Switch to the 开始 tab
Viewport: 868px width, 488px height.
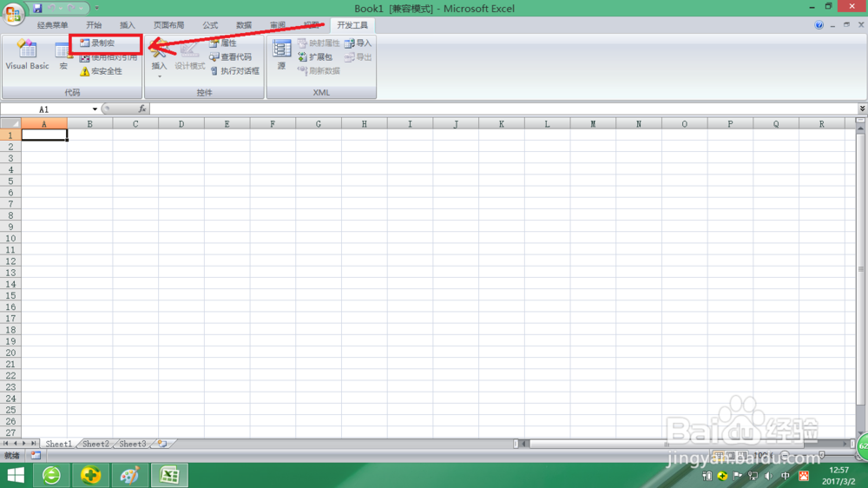coord(94,25)
